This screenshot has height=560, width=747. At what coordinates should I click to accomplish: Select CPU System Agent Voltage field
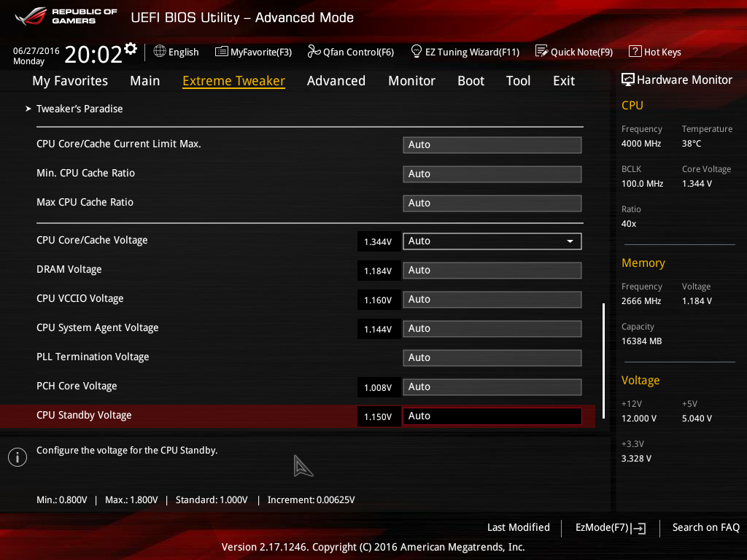[x=492, y=329]
